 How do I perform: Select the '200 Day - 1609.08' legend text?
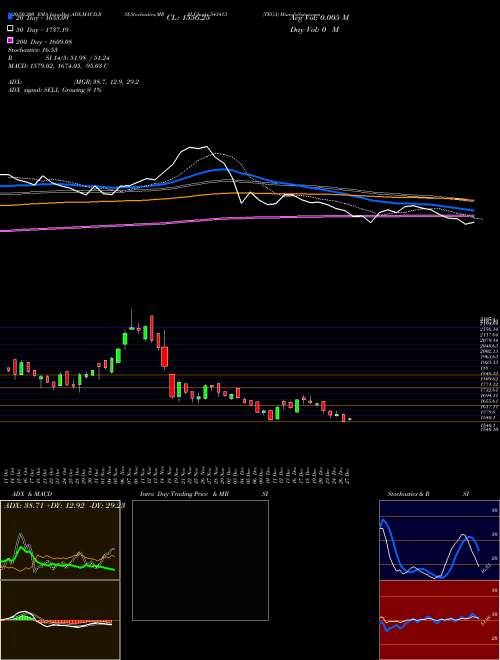tap(44, 42)
